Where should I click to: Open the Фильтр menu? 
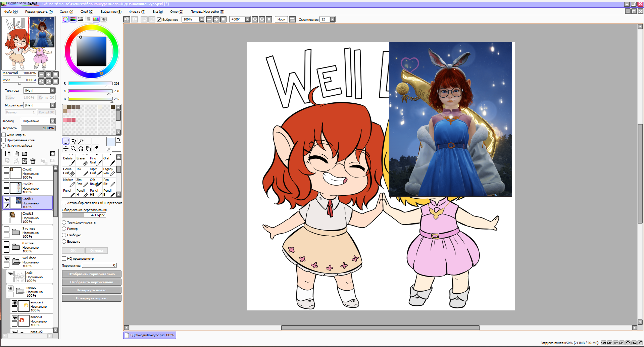click(x=137, y=12)
